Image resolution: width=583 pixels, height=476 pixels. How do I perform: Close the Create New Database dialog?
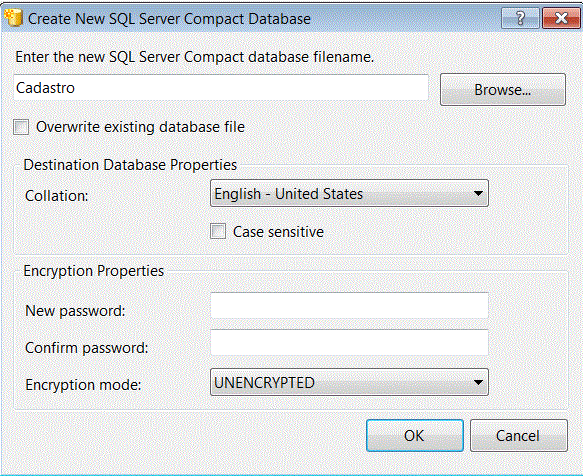coord(561,18)
